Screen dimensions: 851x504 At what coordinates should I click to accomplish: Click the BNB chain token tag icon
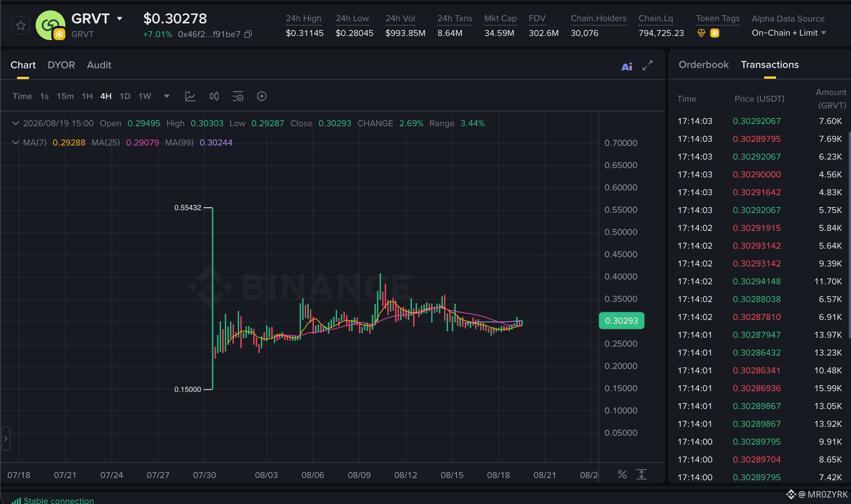[x=715, y=33]
